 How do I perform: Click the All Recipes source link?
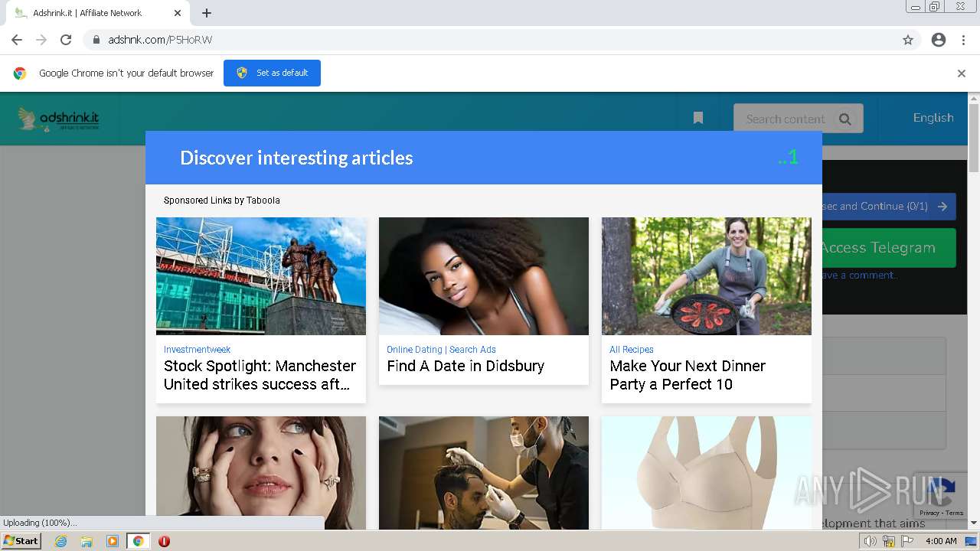(x=632, y=350)
